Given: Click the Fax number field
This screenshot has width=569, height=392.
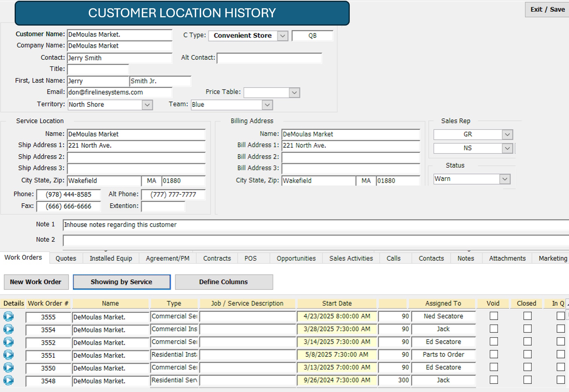Looking at the screenshot, I should 68,206.
